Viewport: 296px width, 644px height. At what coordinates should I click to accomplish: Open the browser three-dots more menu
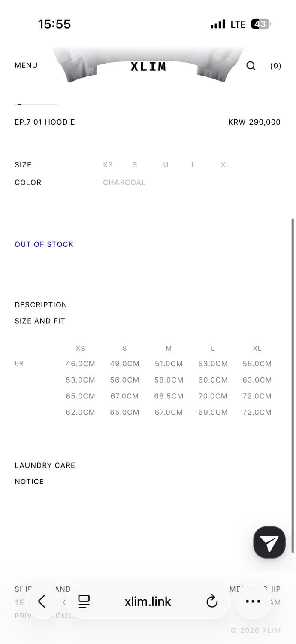(253, 601)
